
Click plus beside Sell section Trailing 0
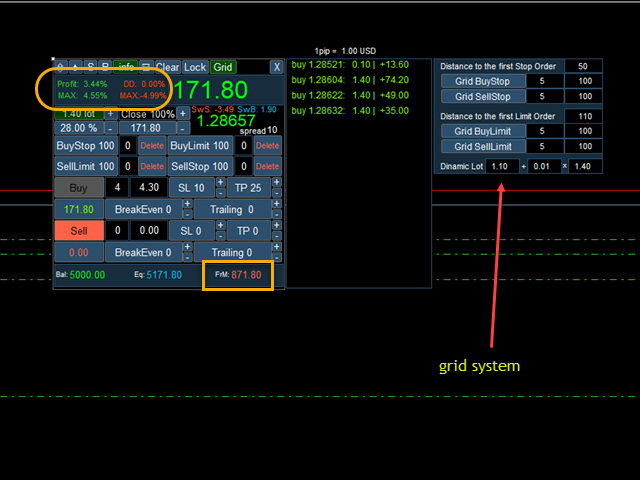[x=276, y=247]
